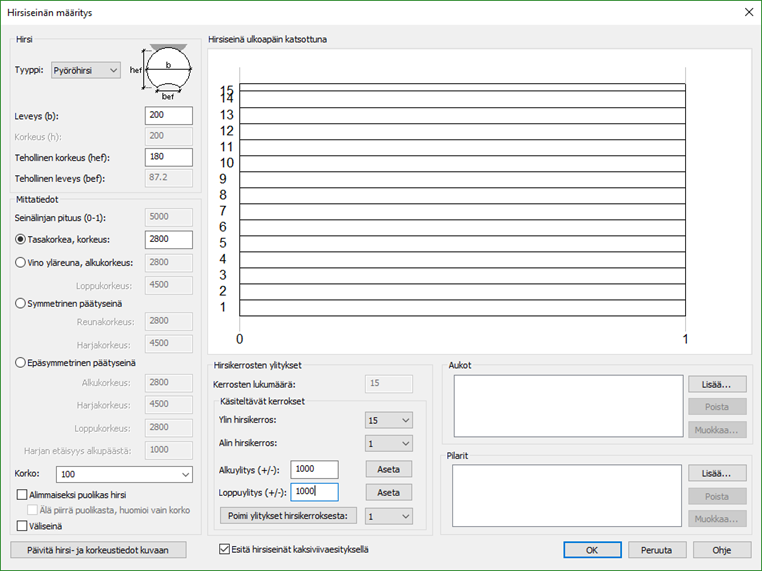Click the Tehollinen korkeus (hef) field
Viewport: 762px width, 571px height.
[x=169, y=157]
